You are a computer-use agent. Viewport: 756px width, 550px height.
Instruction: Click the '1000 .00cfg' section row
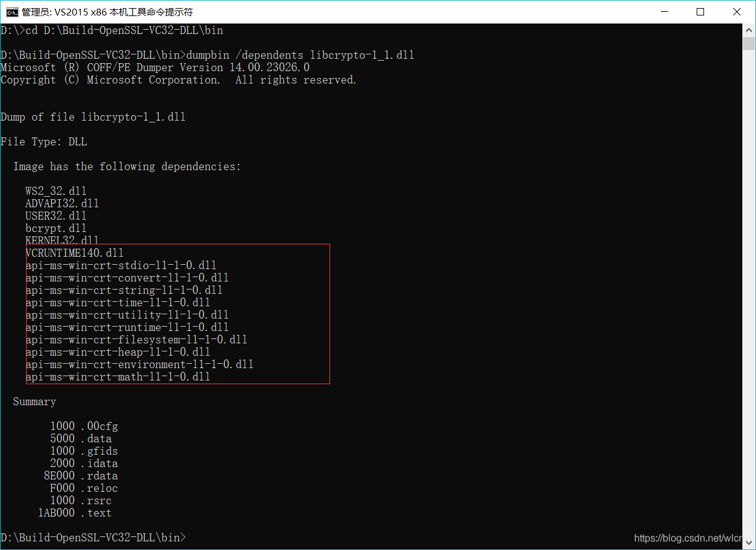(x=84, y=426)
